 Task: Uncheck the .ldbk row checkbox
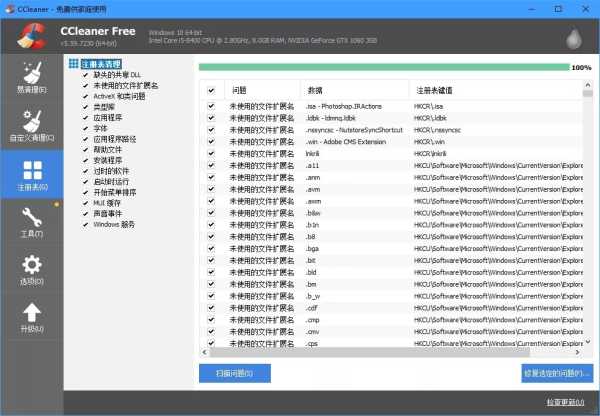click(211, 118)
